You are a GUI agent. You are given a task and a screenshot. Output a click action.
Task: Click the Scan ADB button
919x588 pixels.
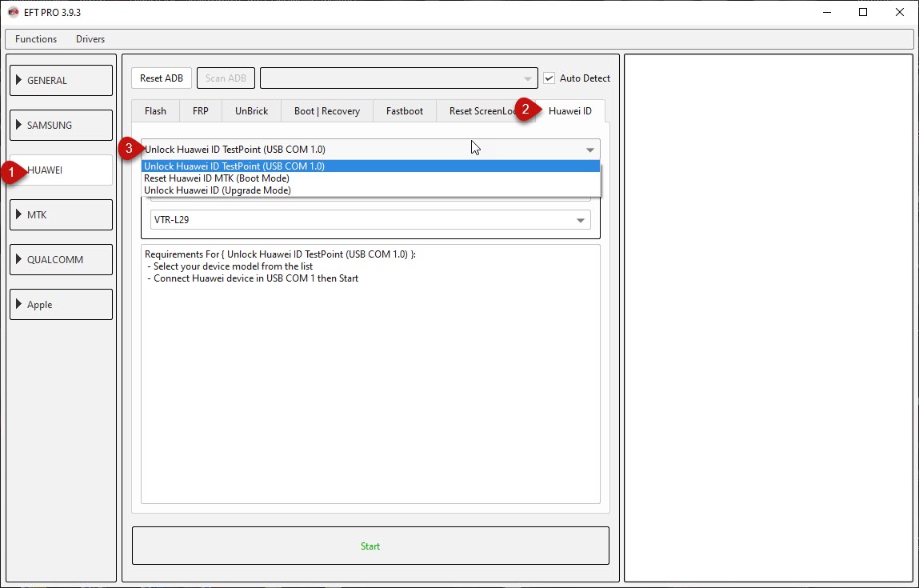click(x=226, y=78)
